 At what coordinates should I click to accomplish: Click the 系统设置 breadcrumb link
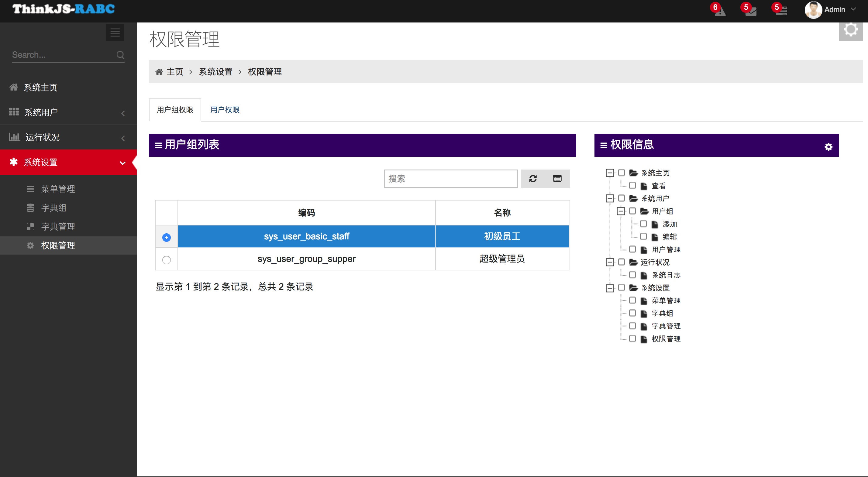pos(216,72)
